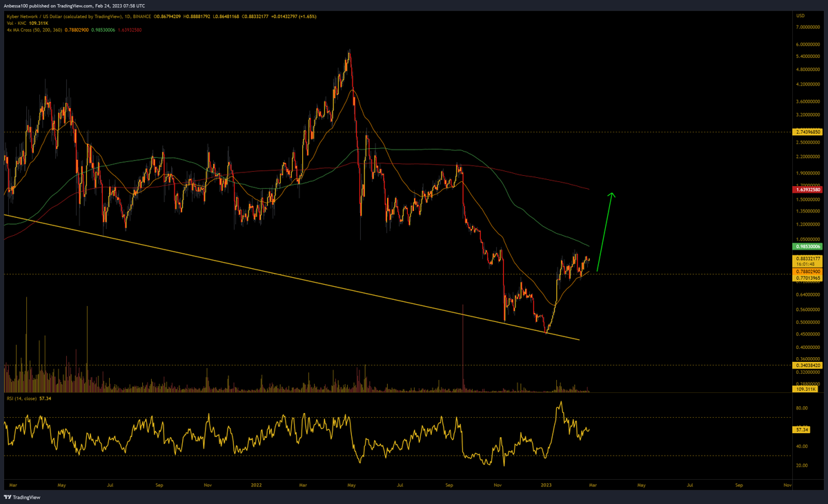Select the Vol · KNC indicator label
Screen dimensions: 828x504
pos(17,23)
